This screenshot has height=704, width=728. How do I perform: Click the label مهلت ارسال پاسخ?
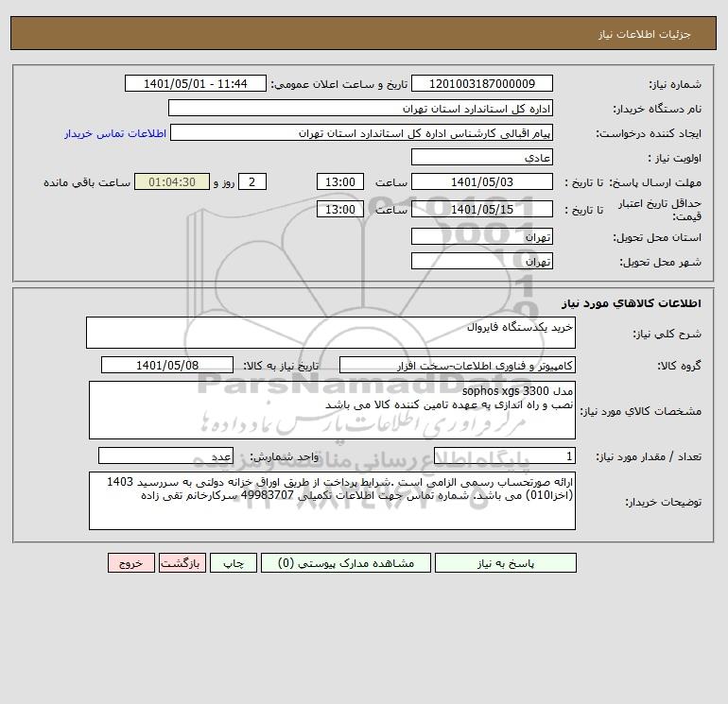pyautogui.click(x=655, y=182)
